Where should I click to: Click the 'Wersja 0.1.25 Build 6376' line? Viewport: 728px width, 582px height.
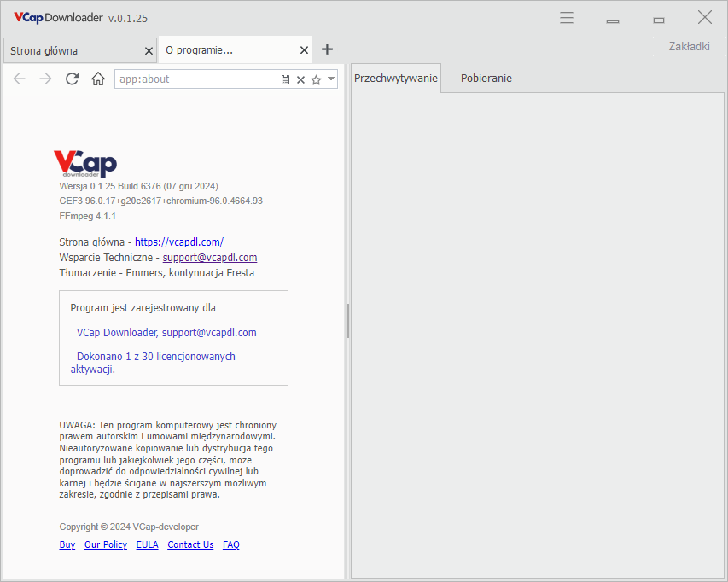tap(139, 186)
